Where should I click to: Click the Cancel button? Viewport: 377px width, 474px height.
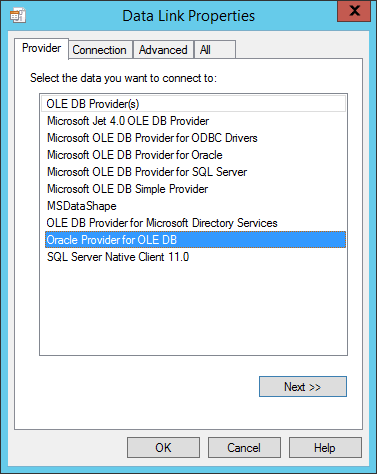click(244, 448)
